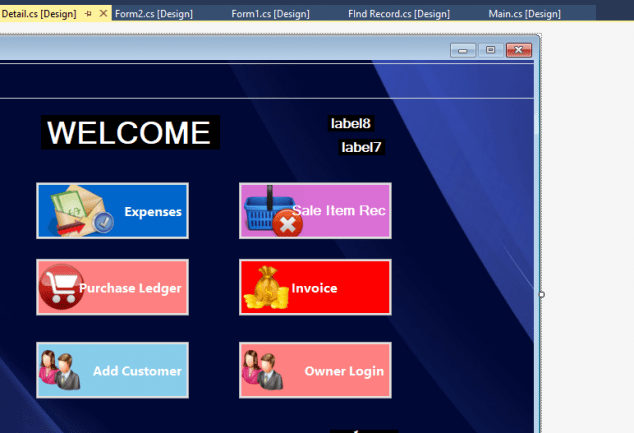Screen dimensions: 634x433
Task: Pin the Detail.cs [Design] tab
Action: [88, 14]
